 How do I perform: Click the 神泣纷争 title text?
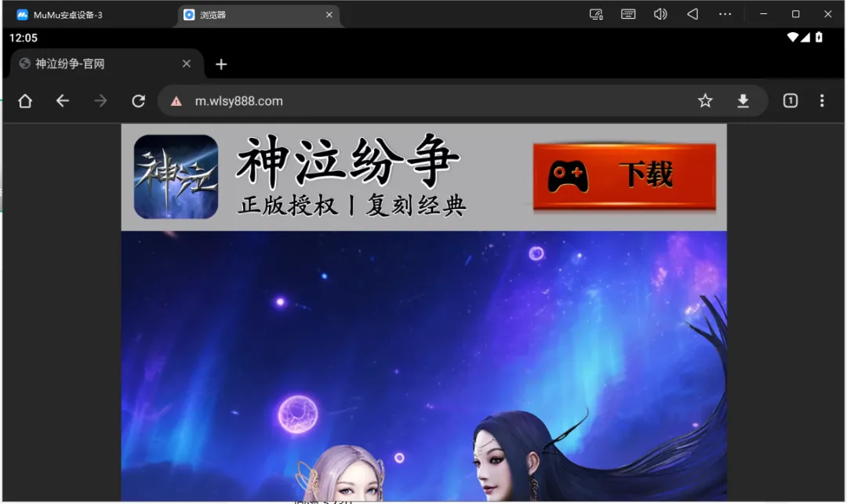coord(348,160)
